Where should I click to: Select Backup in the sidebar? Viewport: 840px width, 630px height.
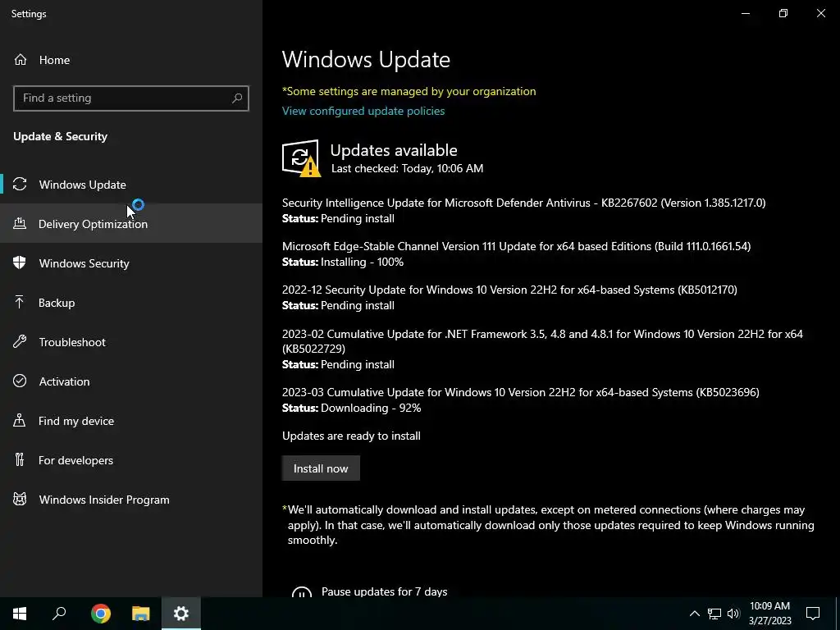pyautogui.click(x=131, y=303)
